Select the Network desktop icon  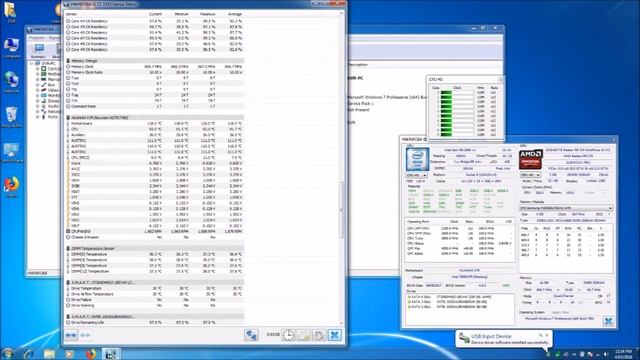pyautogui.click(x=11, y=82)
